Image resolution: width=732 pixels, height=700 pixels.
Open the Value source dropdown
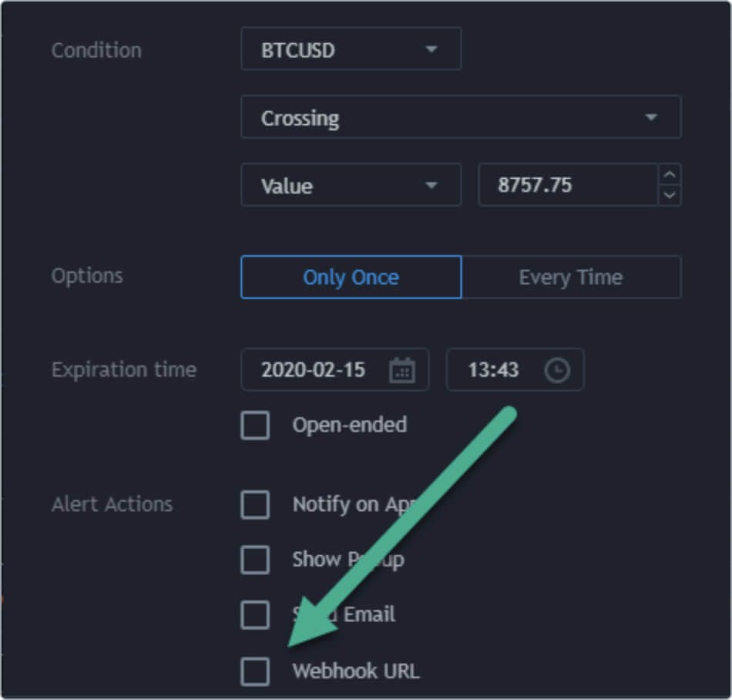pos(351,185)
